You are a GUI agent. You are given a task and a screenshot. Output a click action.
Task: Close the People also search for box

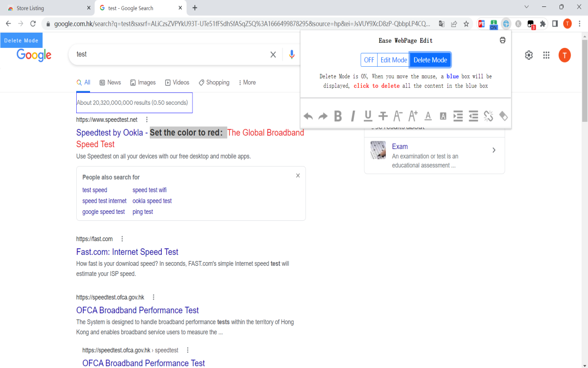click(x=298, y=176)
